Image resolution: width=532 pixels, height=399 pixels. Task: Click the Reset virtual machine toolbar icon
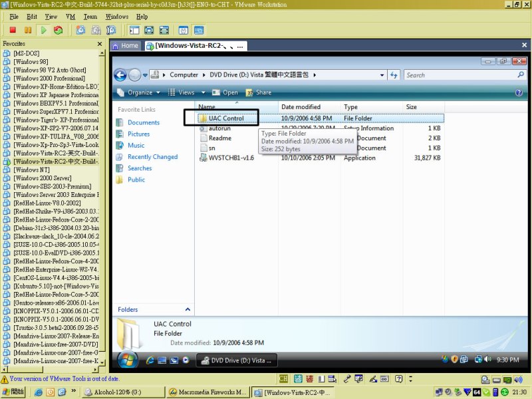(x=59, y=30)
